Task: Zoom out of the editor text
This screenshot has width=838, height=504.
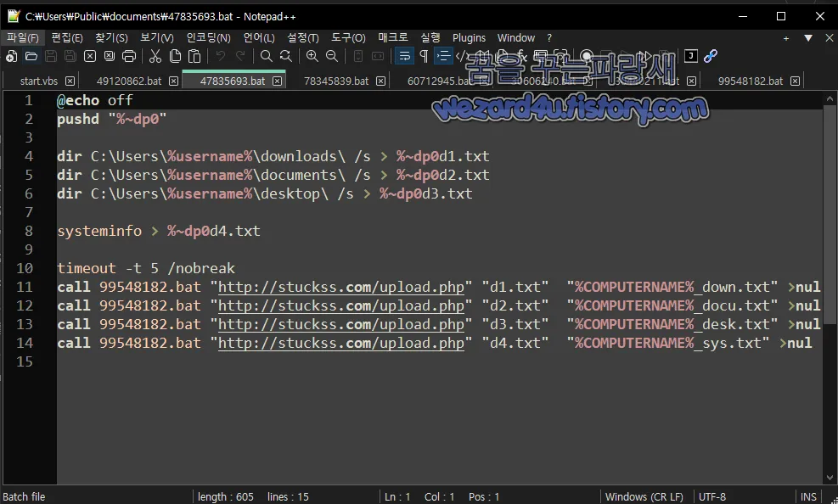Action: click(332, 56)
